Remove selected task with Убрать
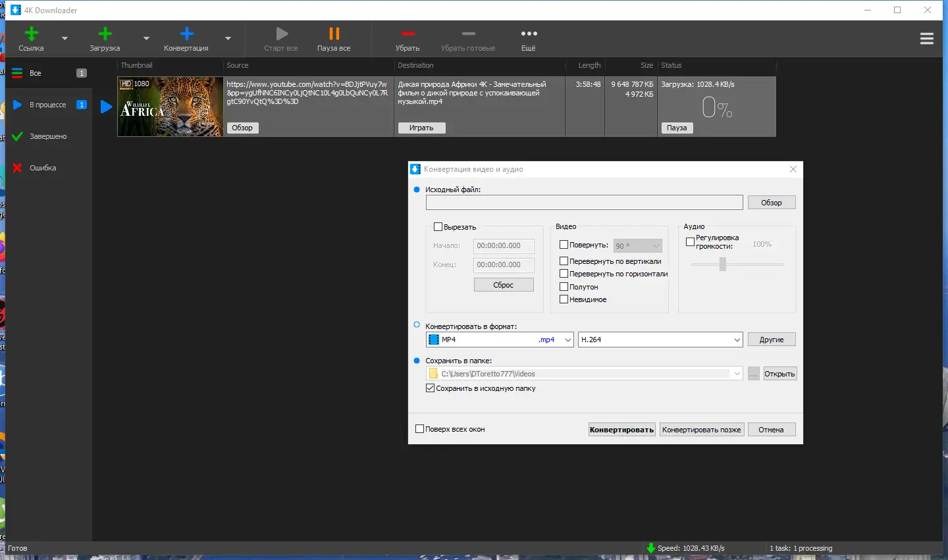The height and width of the screenshot is (560, 948). [408, 39]
